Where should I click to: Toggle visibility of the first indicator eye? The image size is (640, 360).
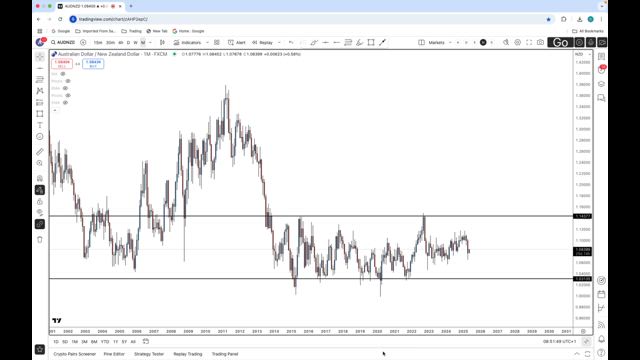coord(63,74)
